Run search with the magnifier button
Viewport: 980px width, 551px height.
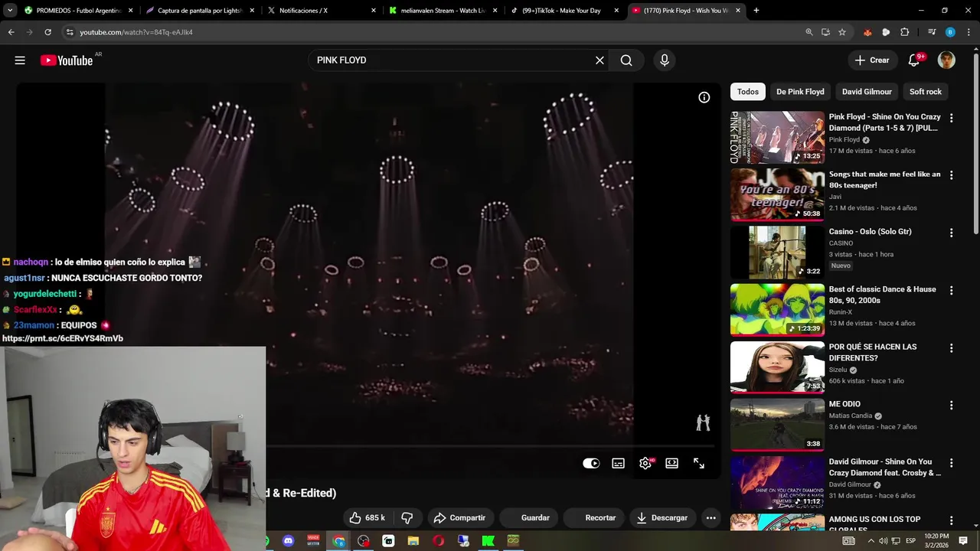coord(626,60)
